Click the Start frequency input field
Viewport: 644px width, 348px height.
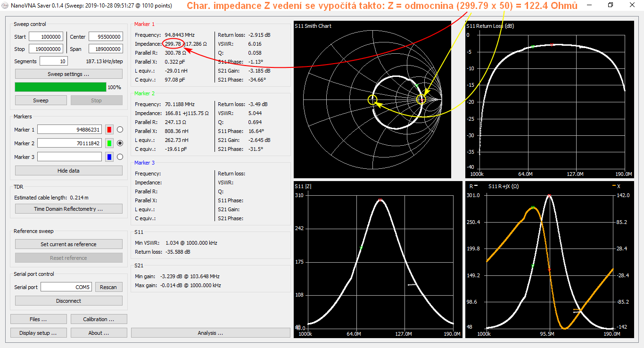[46, 37]
